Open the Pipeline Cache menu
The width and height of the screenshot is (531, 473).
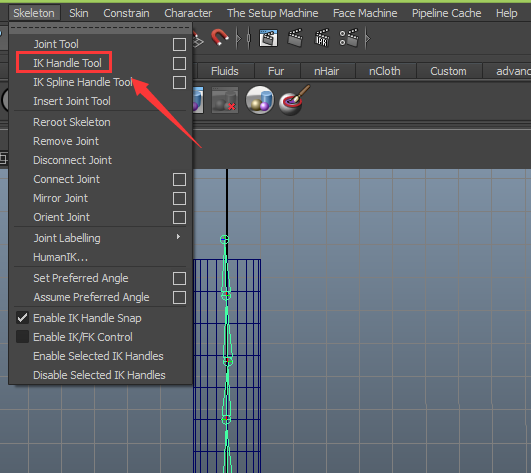446,13
